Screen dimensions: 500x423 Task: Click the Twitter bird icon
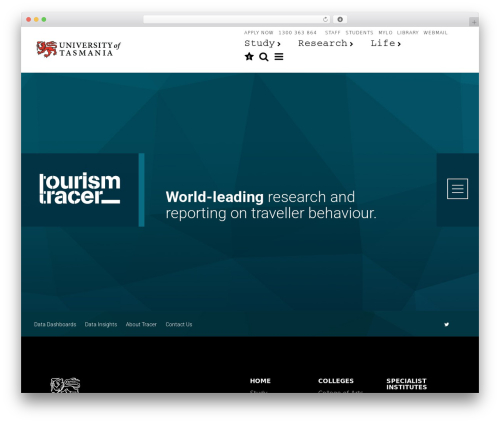(446, 324)
